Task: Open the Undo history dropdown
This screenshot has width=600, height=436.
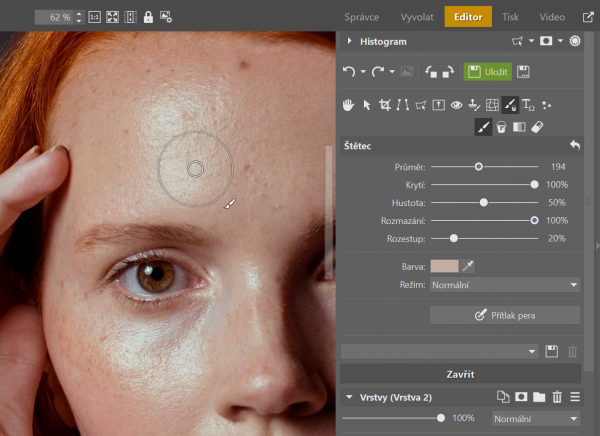Action: [363, 72]
